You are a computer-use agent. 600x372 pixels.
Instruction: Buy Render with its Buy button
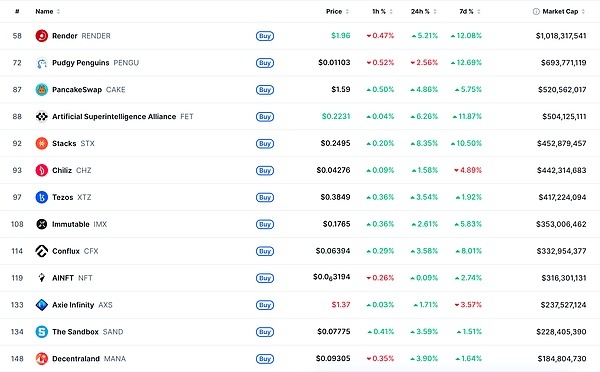[265, 36]
